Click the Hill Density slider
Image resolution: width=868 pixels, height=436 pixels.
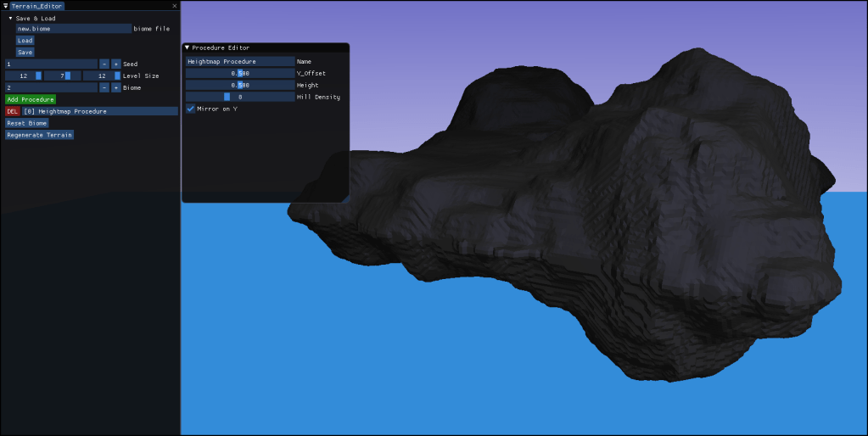click(239, 97)
